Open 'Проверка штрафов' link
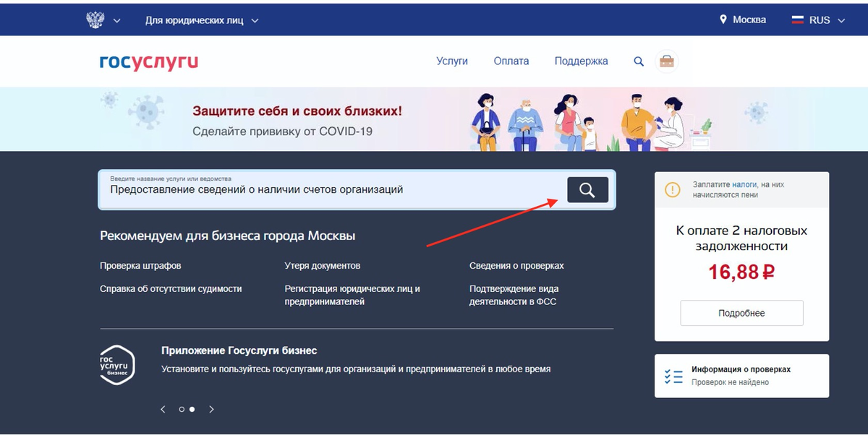Image resolution: width=868 pixels, height=435 pixels. (140, 266)
